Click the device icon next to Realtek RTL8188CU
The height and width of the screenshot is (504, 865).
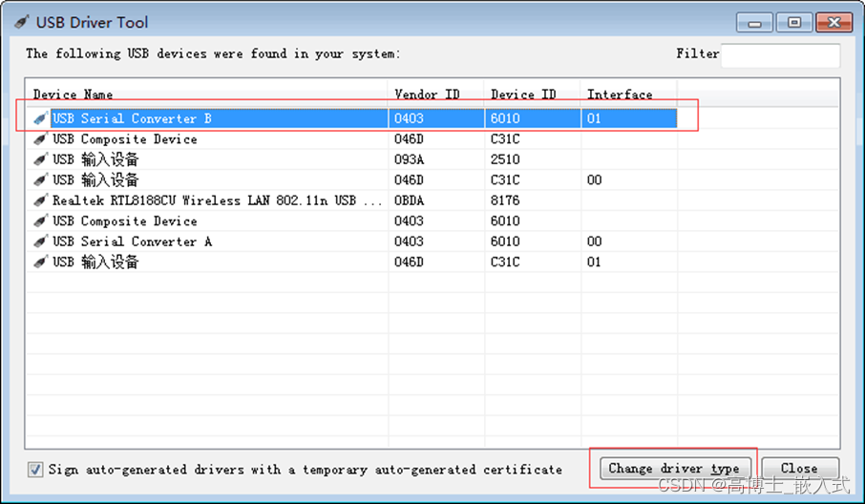tap(40, 200)
